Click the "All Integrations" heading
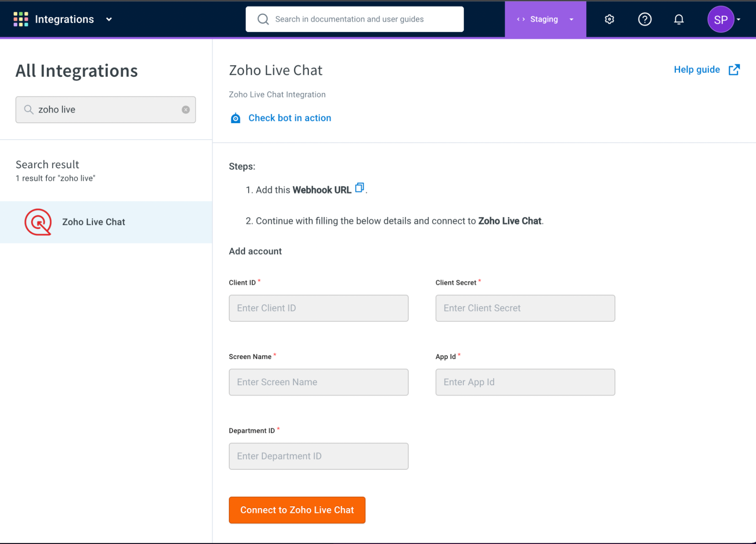Viewport: 756px width, 544px height. click(x=76, y=71)
